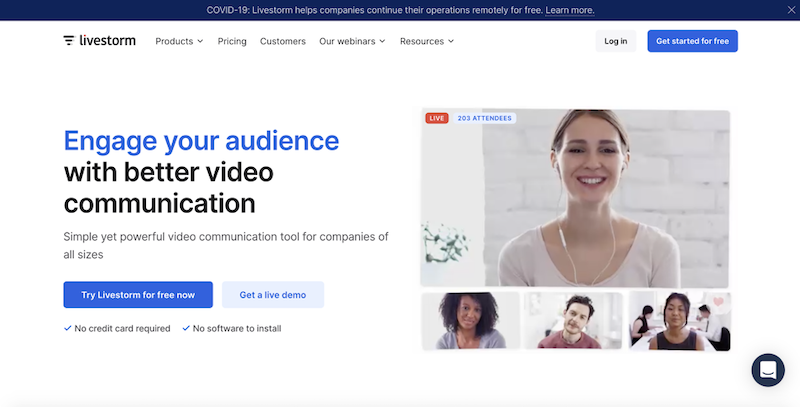Request a live demo
Viewport: 800px width, 407px height.
pyautogui.click(x=273, y=295)
